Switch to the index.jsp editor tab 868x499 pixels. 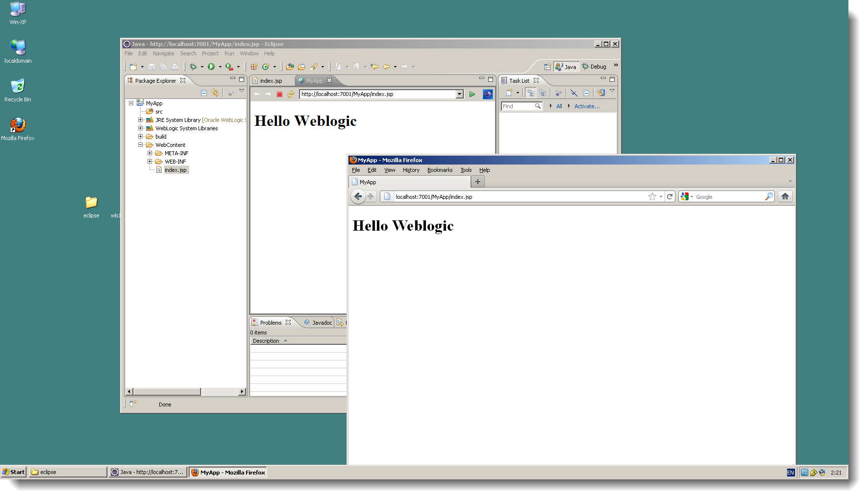[271, 80]
